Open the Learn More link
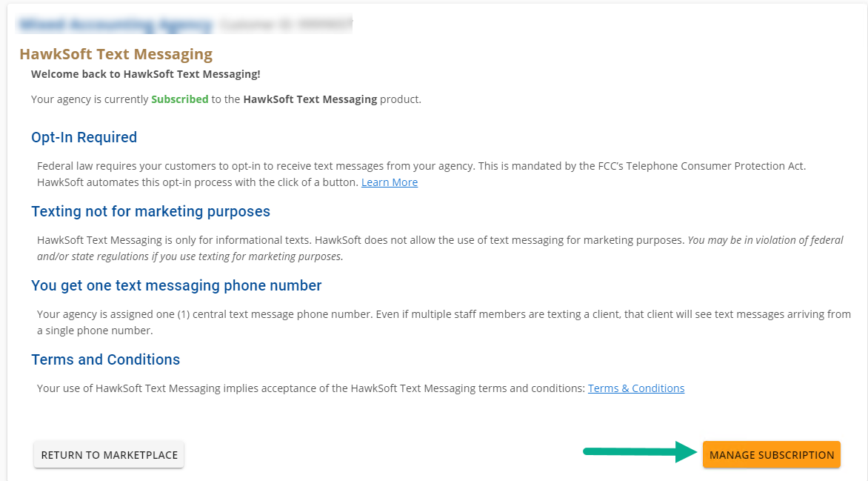 coord(389,182)
